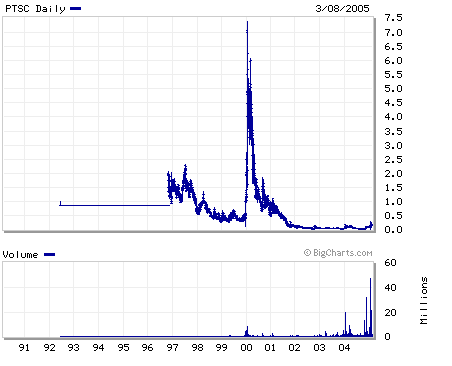Viewport: 452px width, 366px height.
Task: Click the 5.5 price axis label
Action: pos(393,75)
